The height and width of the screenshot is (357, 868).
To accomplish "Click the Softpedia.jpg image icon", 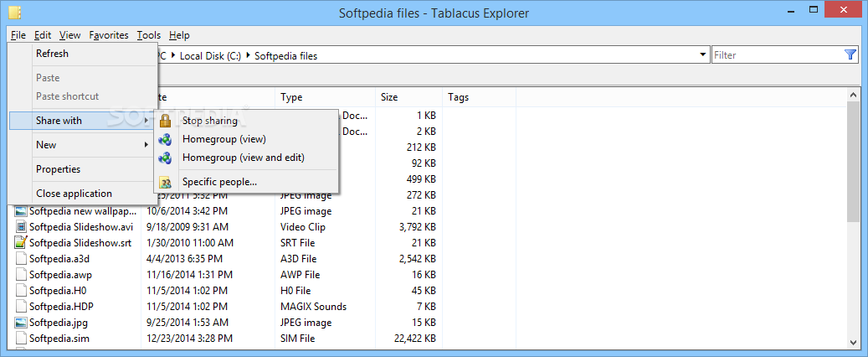I will coord(21,322).
